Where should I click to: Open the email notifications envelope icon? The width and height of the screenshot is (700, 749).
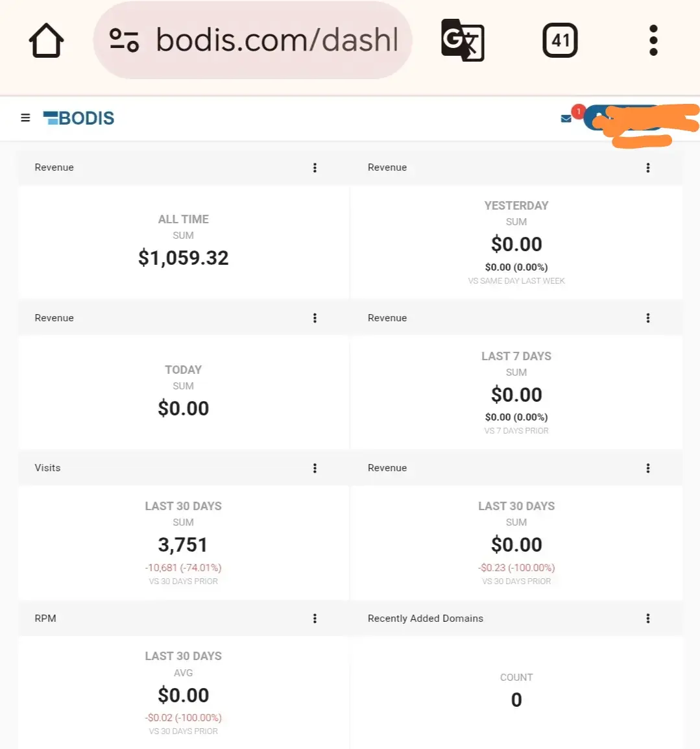(x=566, y=119)
